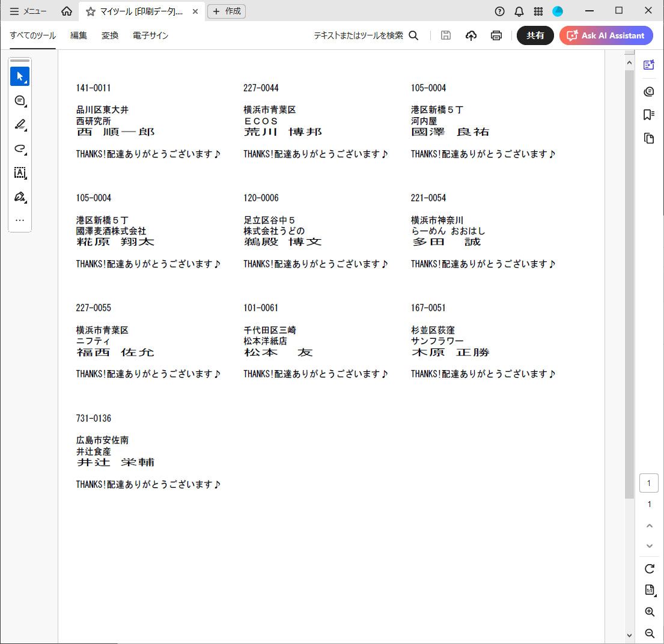This screenshot has height=644, width=664.
Task: Click the text 西研究所
Action: (x=93, y=121)
